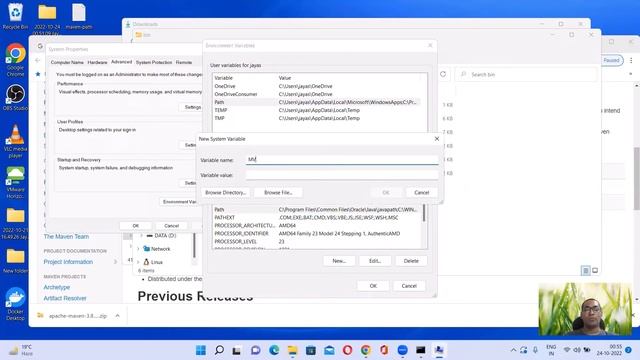Launch OBS Studio from the desktop
The width and height of the screenshot is (640, 360).
coord(15,98)
